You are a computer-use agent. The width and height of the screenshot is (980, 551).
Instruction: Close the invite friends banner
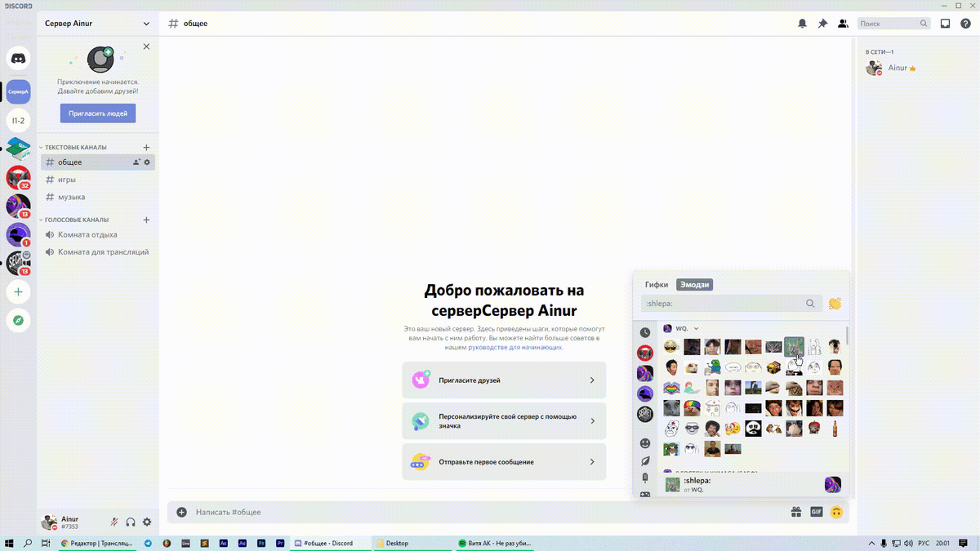pos(146,47)
